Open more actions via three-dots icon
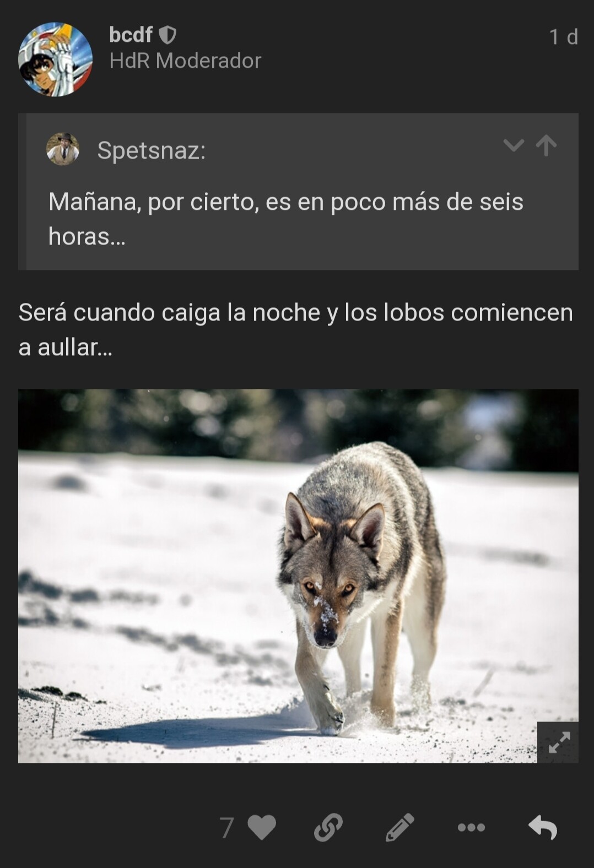Image resolution: width=594 pixels, height=868 pixels. coord(471,827)
